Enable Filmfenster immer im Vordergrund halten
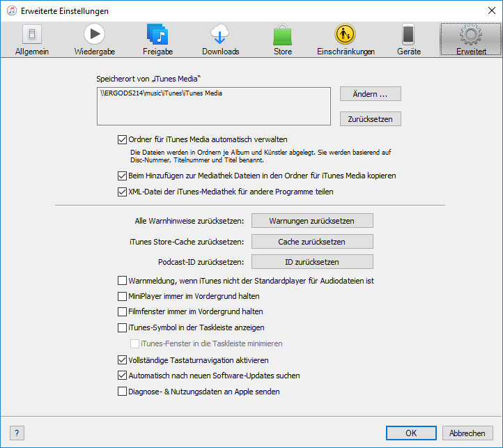Viewport: 503px width, 448px height. point(122,311)
